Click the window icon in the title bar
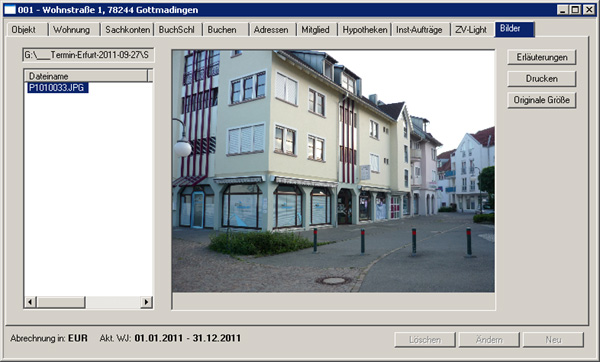Image resolution: width=600 pixels, height=362 pixels. point(10,10)
